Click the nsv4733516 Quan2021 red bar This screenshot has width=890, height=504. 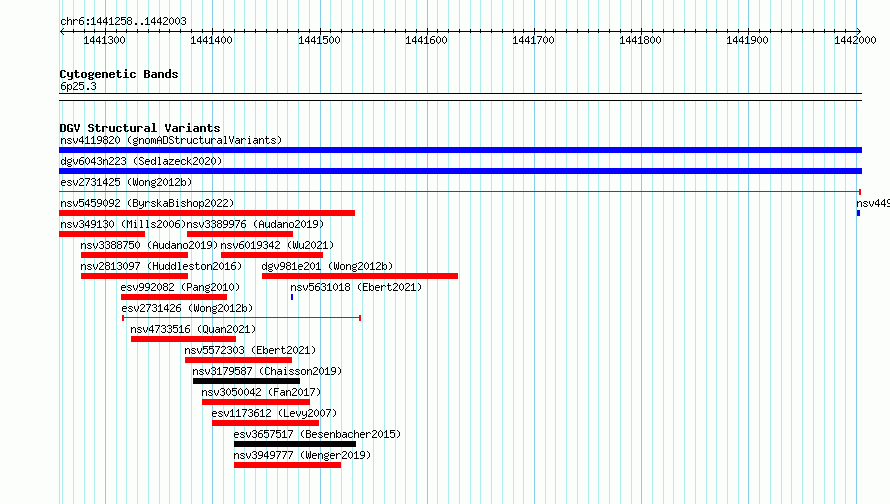183,339
